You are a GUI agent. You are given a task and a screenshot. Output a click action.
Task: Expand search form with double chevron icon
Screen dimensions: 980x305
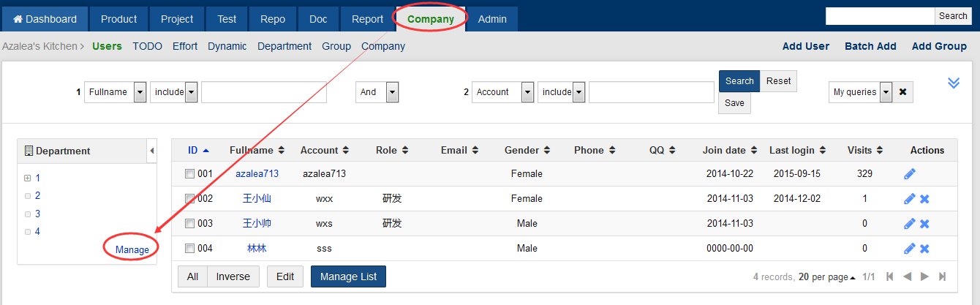[953, 83]
